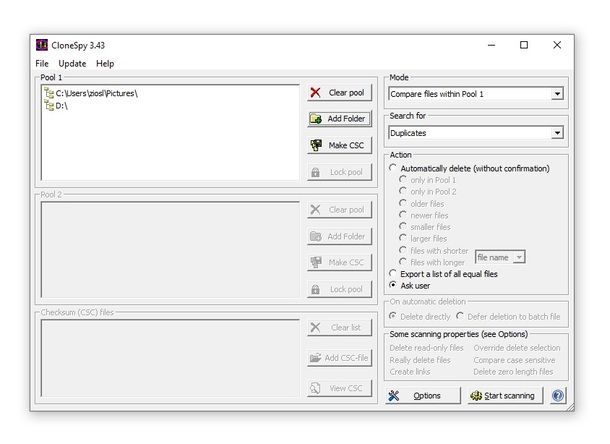Close the CloneSpy window
Image resolution: width=610 pixels, height=444 pixels.
pyautogui.click(x=557, y=45)
